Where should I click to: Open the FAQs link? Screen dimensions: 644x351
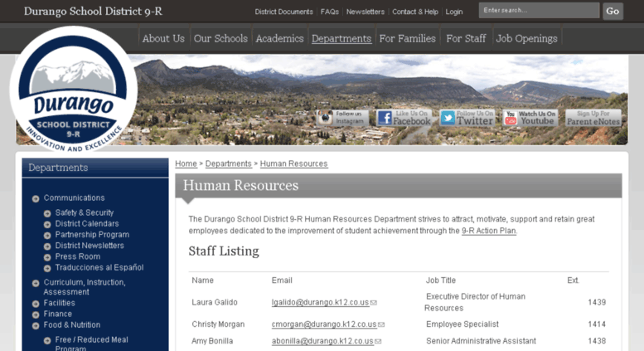(x=330, y=12)
